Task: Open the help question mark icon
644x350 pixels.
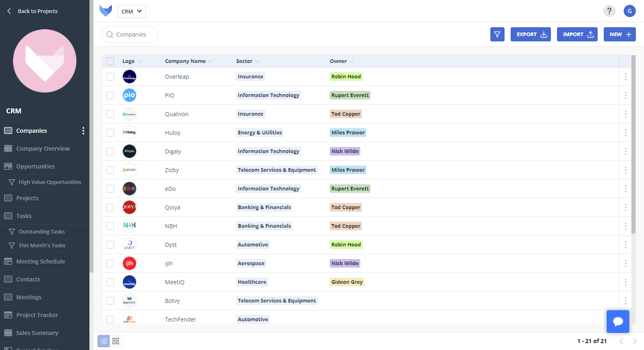Action: 609,11
